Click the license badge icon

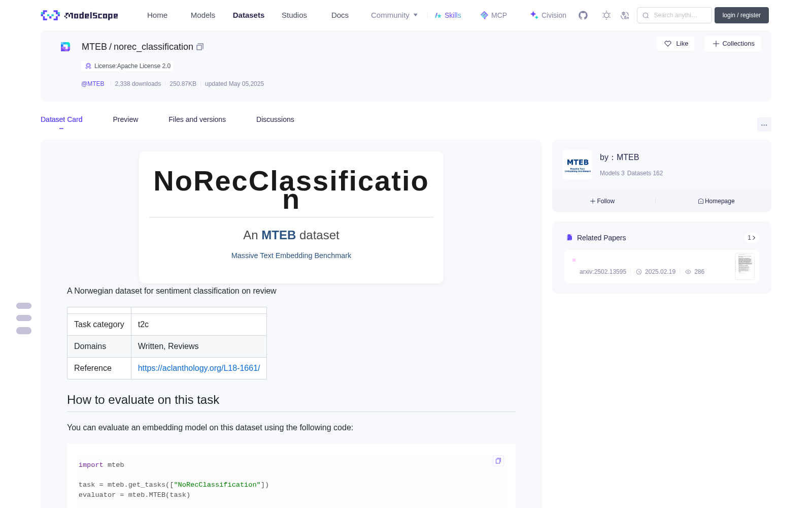[x=88, y=66]
